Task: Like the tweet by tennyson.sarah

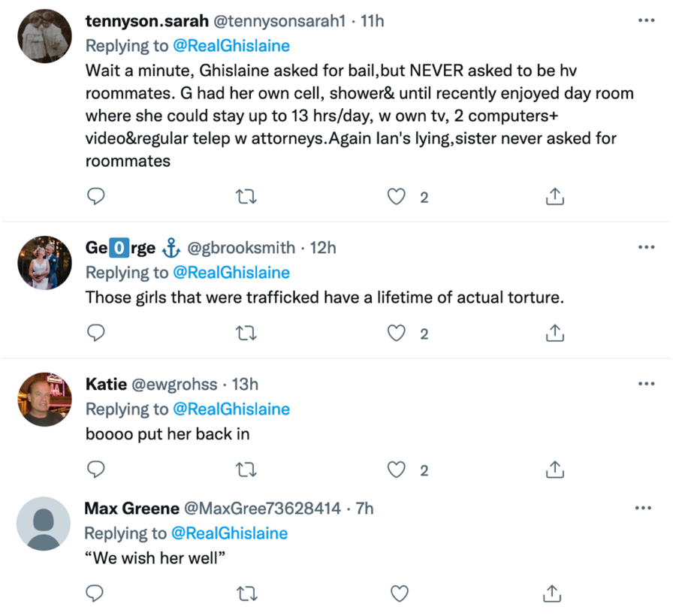Action: 396,197
